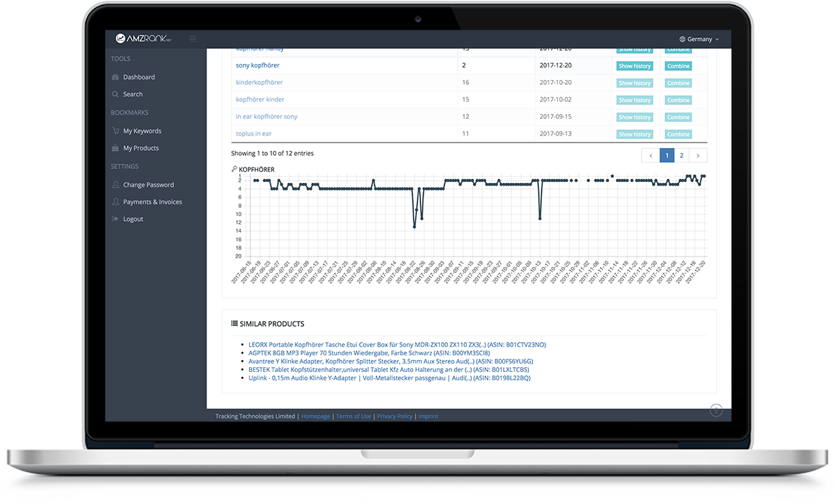Select Logout in sidebar
The height and width of the screenshot is (504, 835).
(133, 219)
